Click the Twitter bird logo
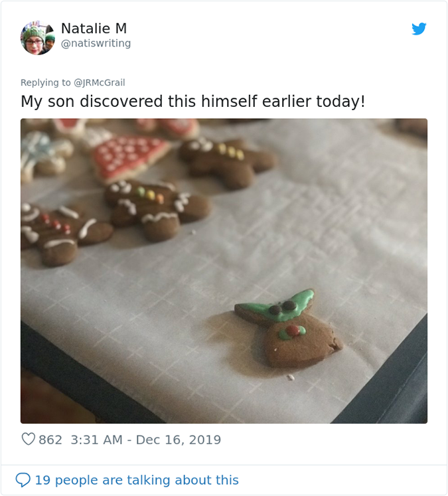 click(418, 29)
